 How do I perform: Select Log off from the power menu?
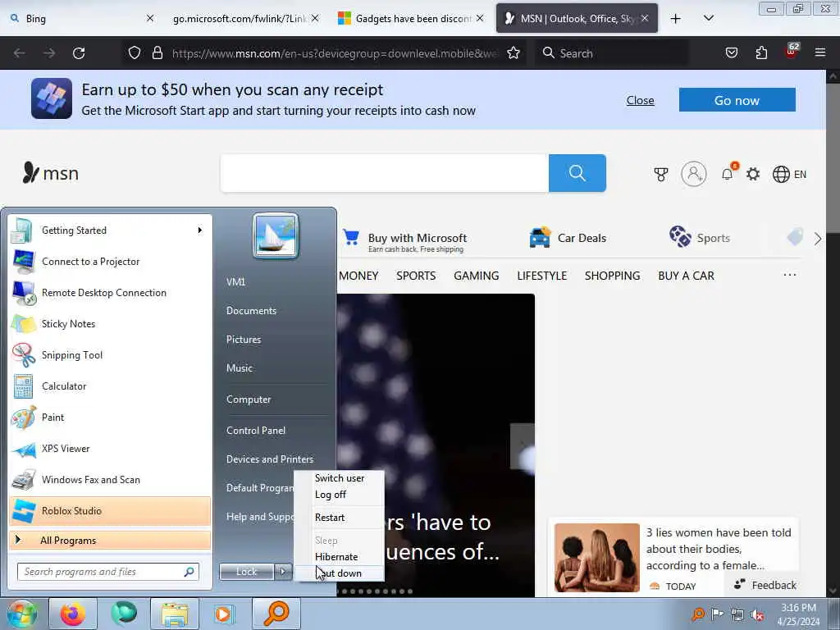click(x=339, y=495)
